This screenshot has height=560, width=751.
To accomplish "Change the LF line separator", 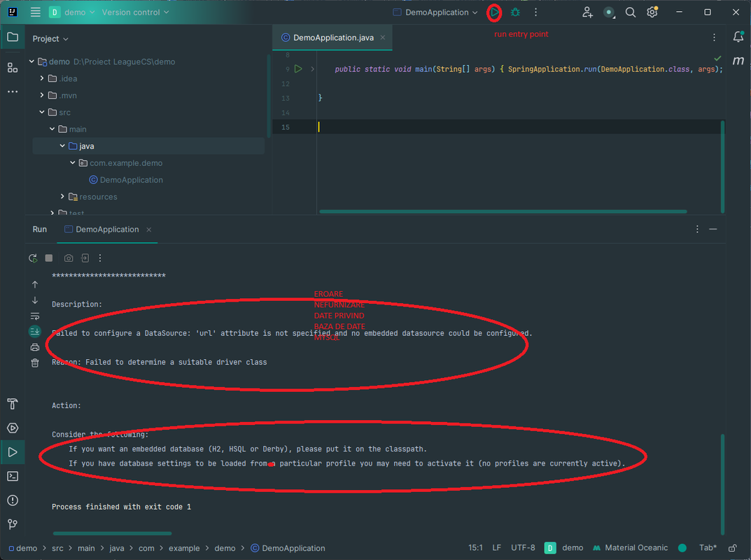I will point(497,547).
